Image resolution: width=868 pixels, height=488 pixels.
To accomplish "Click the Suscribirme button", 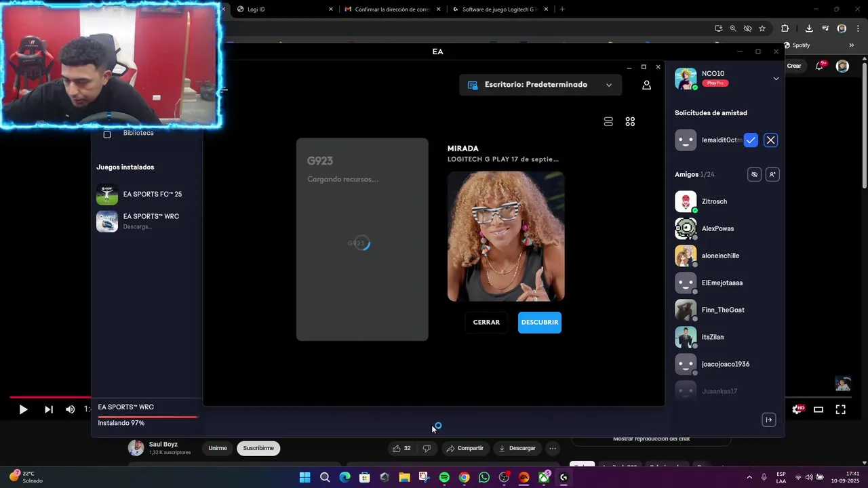I will coord(258,448).
